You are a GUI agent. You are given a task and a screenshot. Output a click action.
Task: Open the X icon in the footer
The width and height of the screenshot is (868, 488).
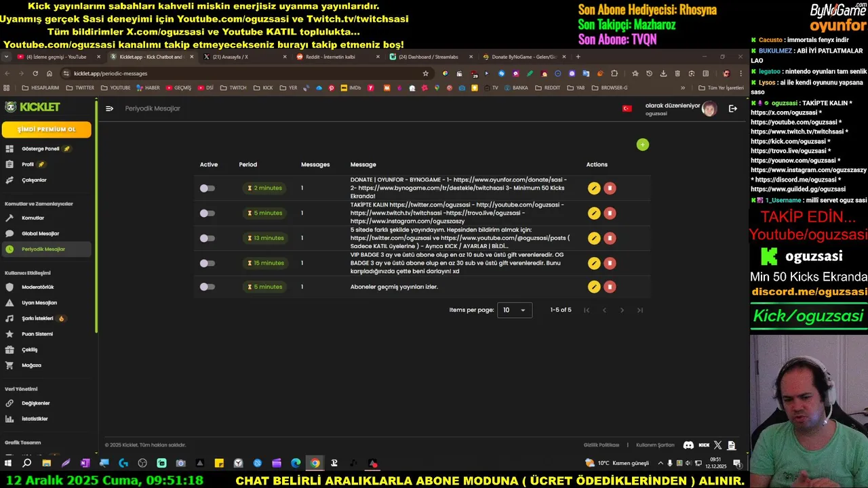(718, 445)
